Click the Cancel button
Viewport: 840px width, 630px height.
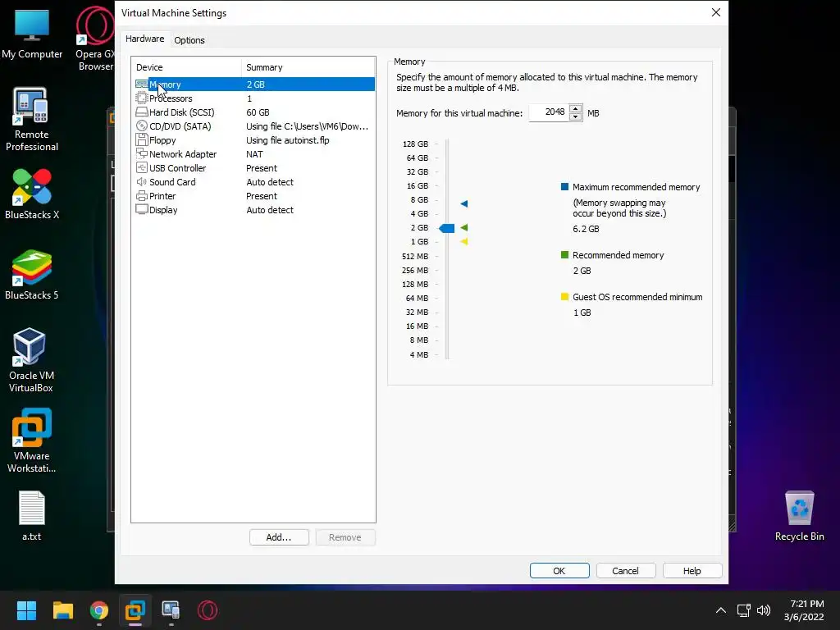tap(625, 571)
